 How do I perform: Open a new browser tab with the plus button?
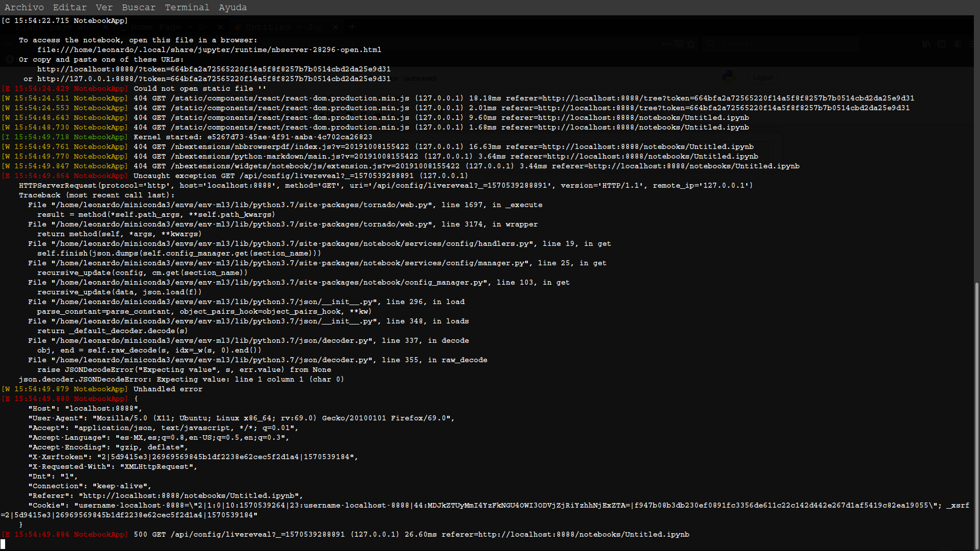352,27
